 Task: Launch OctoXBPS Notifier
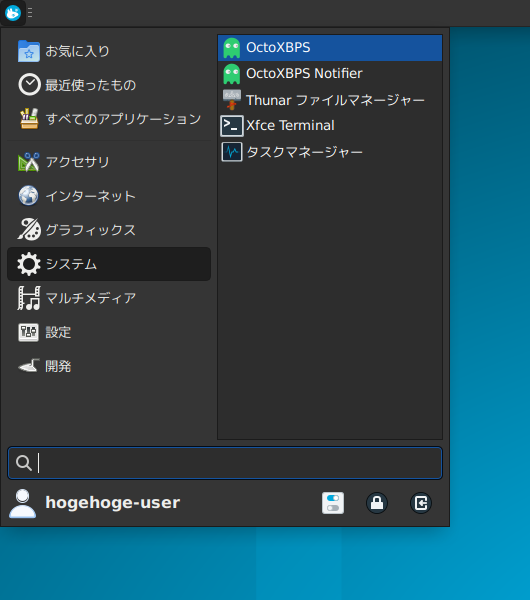click(330, 74)
